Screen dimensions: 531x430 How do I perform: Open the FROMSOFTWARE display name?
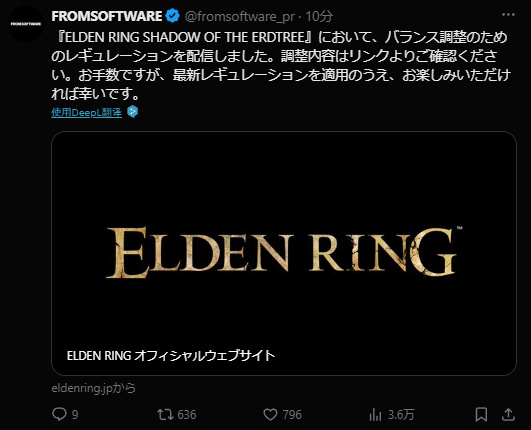[x=107, y=16]
